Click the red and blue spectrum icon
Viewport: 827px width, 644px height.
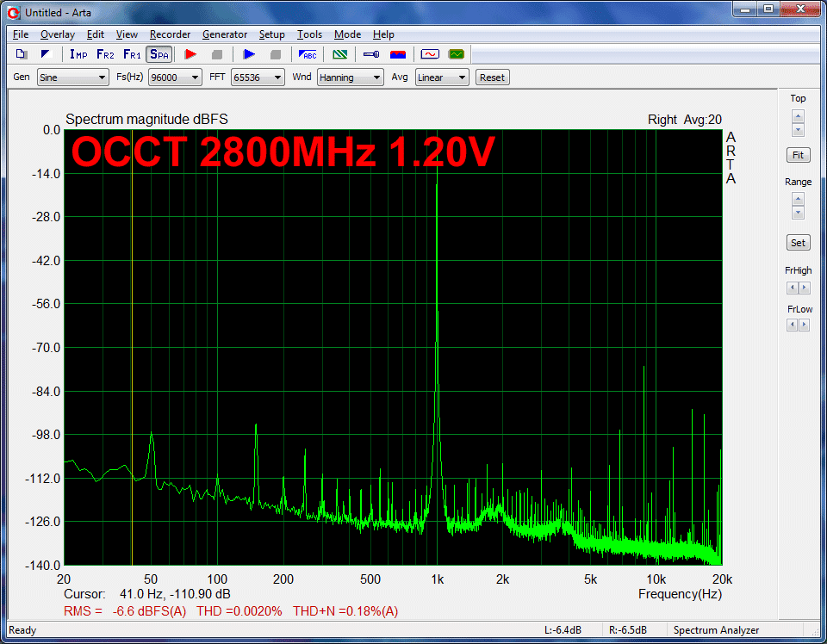[398, 54]
